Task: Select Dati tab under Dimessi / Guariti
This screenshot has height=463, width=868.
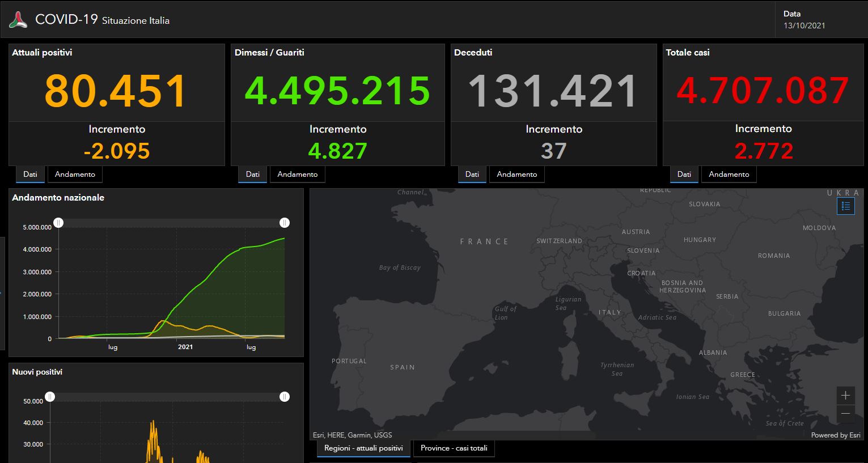Action: coord(253,174)
